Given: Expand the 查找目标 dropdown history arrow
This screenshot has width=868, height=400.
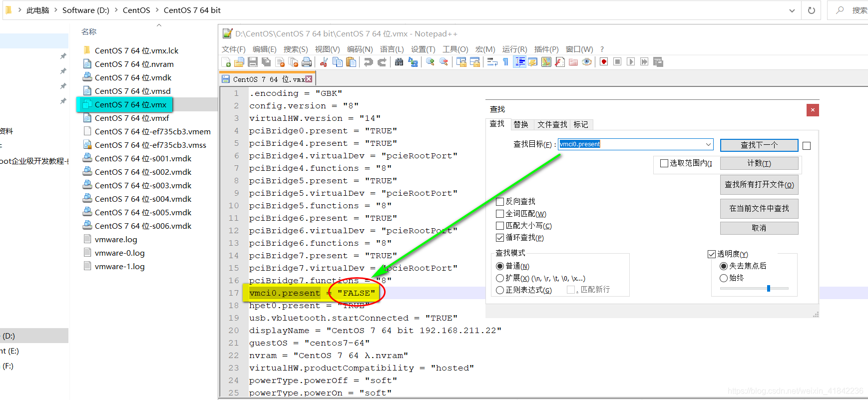Looking at the screenshot, I should tap(708, 144).
